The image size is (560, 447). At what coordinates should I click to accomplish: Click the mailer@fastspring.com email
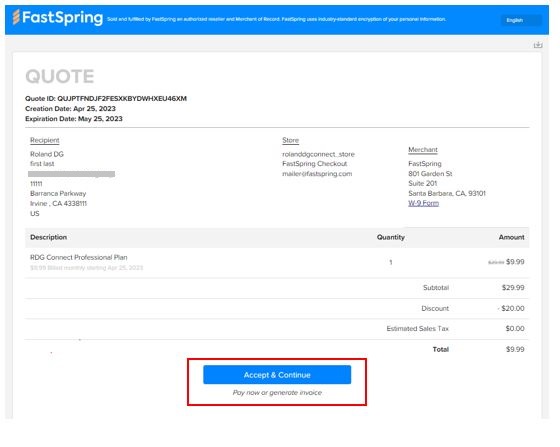click(317, 174)
